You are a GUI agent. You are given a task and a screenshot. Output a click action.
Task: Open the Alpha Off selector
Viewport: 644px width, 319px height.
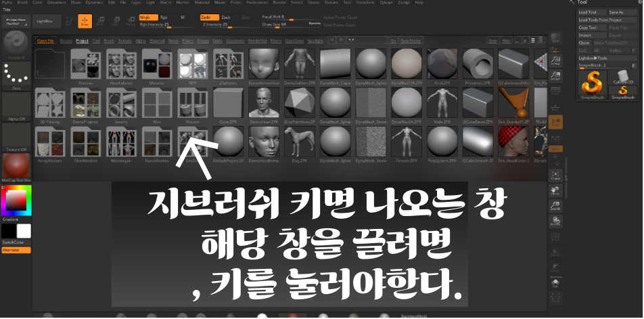(16, 106)
